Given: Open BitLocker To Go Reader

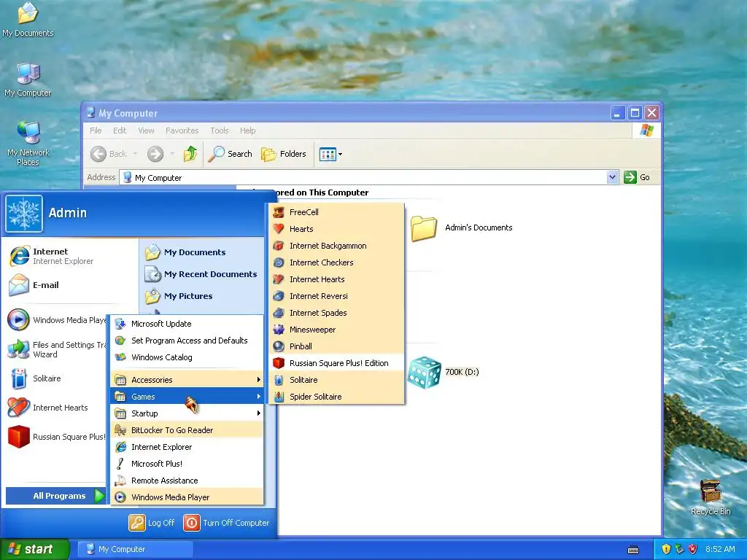Looking at the screenshot, I should (x=187, y=430).
